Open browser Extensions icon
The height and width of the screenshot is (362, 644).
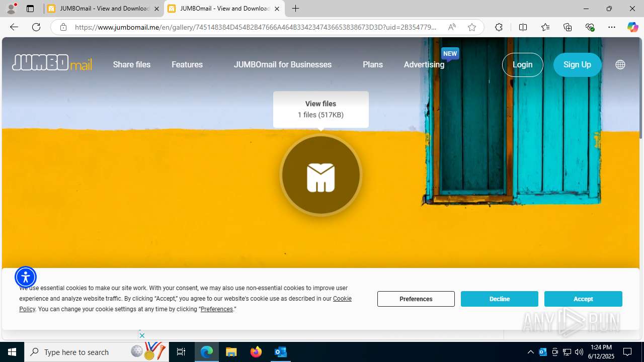coord(499,27)
